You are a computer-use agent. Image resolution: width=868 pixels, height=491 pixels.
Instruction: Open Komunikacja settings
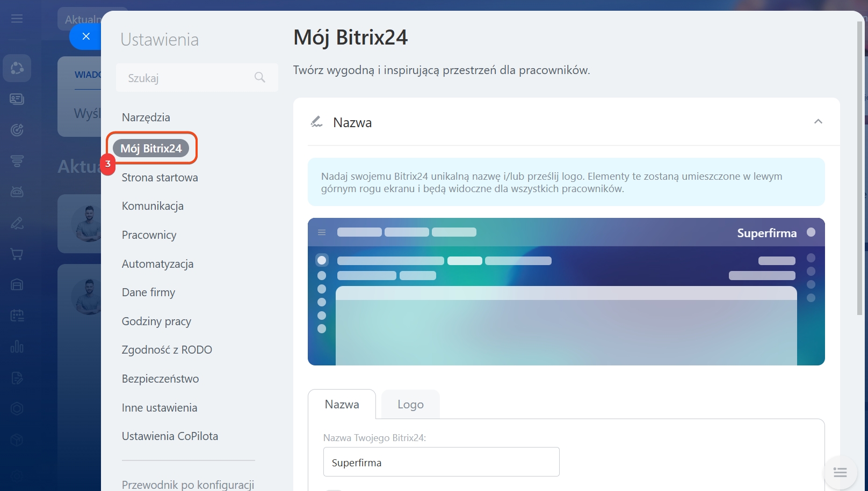[153, 206]
